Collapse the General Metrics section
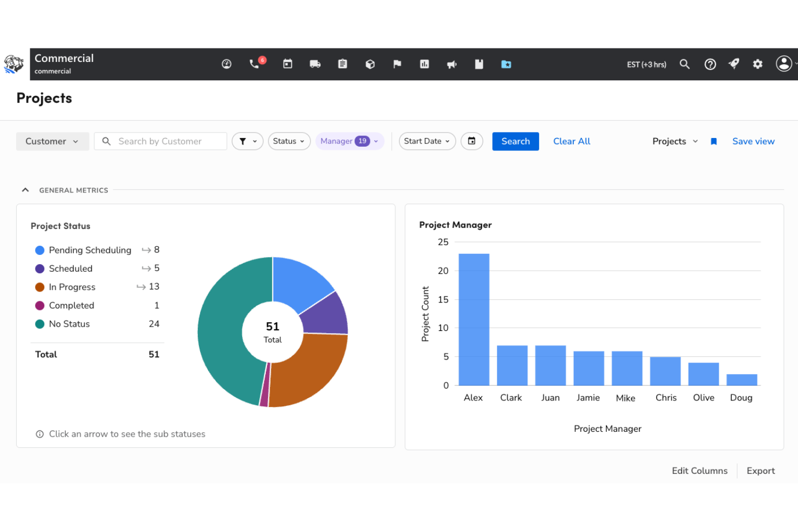The width and height of the screenshot is (798, 532). (25, 190)
